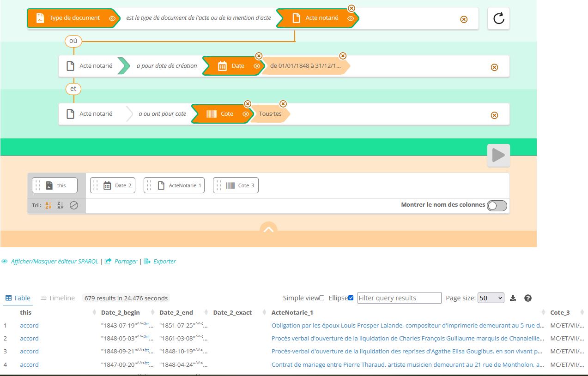Open the help question mark icon
The width and height of the screenshot is (588, 376).
pos(528,298)
